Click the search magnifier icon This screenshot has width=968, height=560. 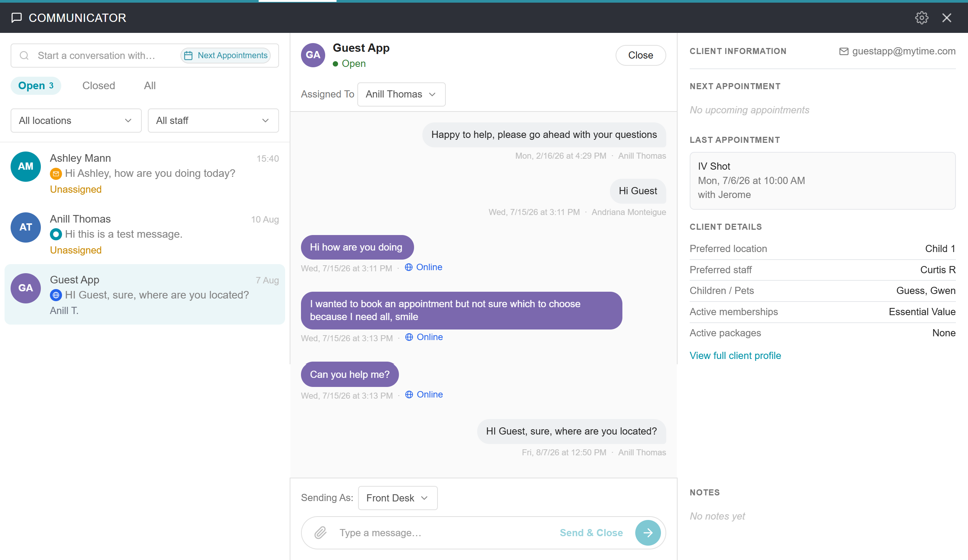[x=24, y=56]
